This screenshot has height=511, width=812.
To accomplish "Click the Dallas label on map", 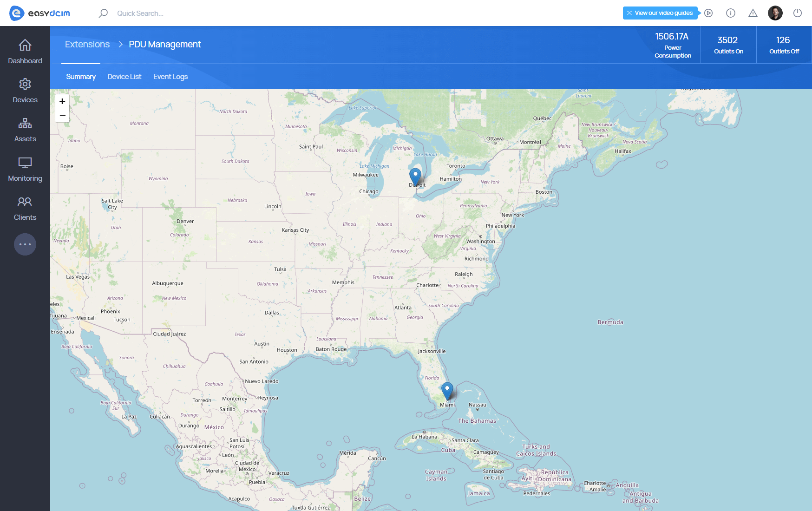I will point(272,313).
